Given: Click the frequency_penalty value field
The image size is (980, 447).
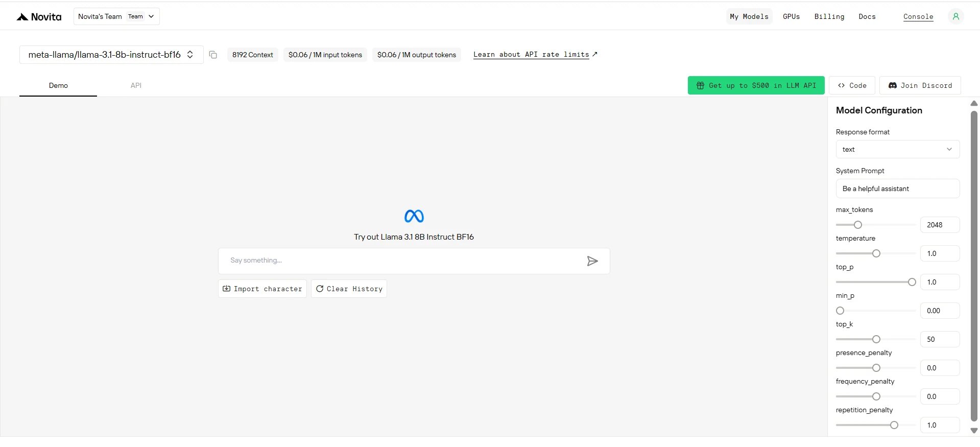Looking at the screenshot, I should (x=940, y=396).
